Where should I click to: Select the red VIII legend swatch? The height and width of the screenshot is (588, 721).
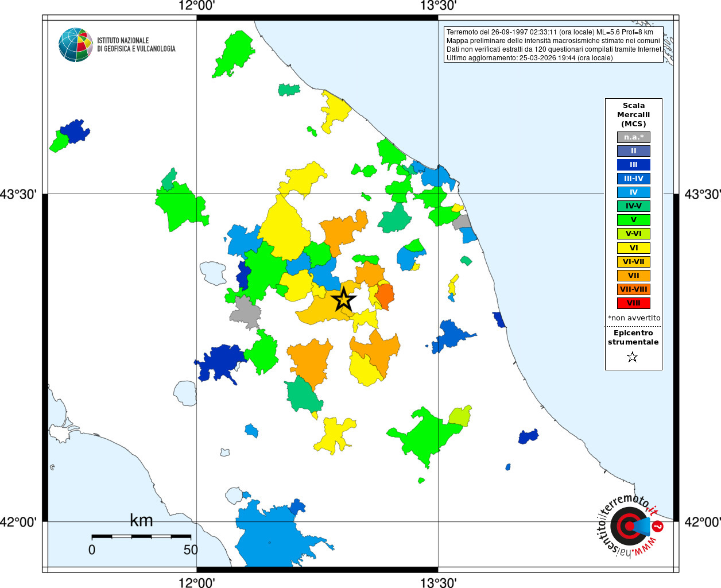[x=634, y=303]
